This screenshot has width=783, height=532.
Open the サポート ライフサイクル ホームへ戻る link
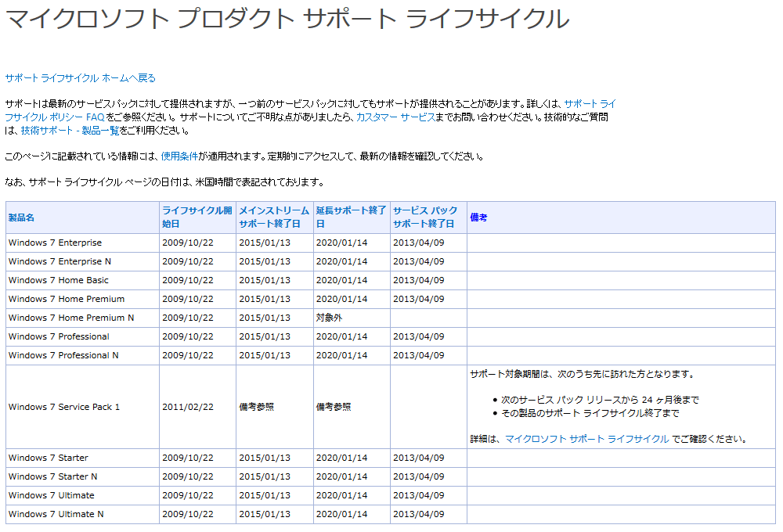pyautogui.click(x=79, y=77)
